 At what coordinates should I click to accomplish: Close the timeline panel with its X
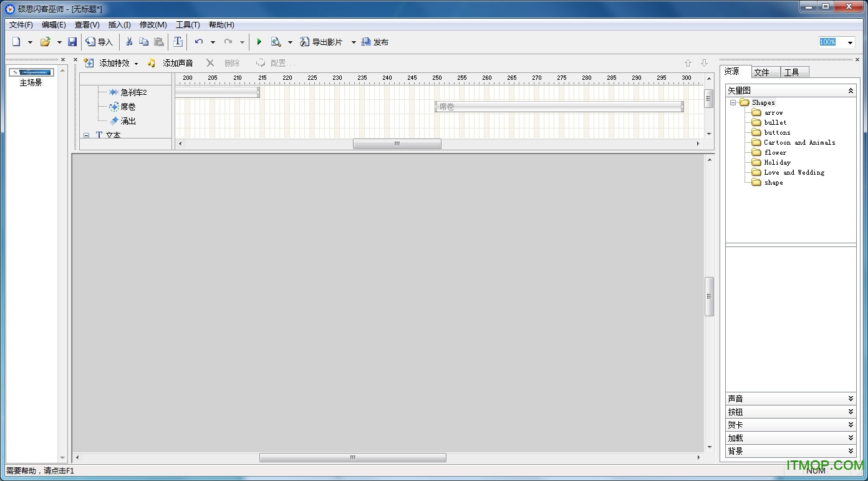pyautogui.click(x=75, y=60)
